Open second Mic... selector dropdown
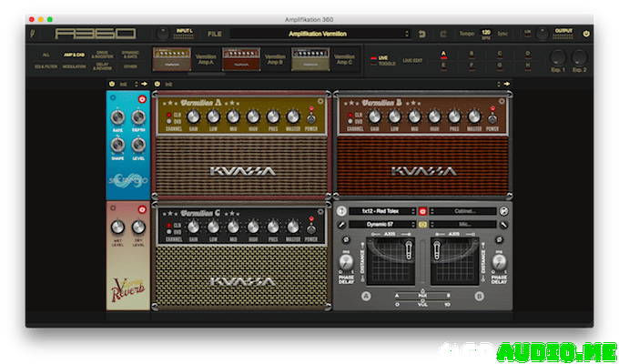Screen dimensions: 619x364 [x=462, y=225]
